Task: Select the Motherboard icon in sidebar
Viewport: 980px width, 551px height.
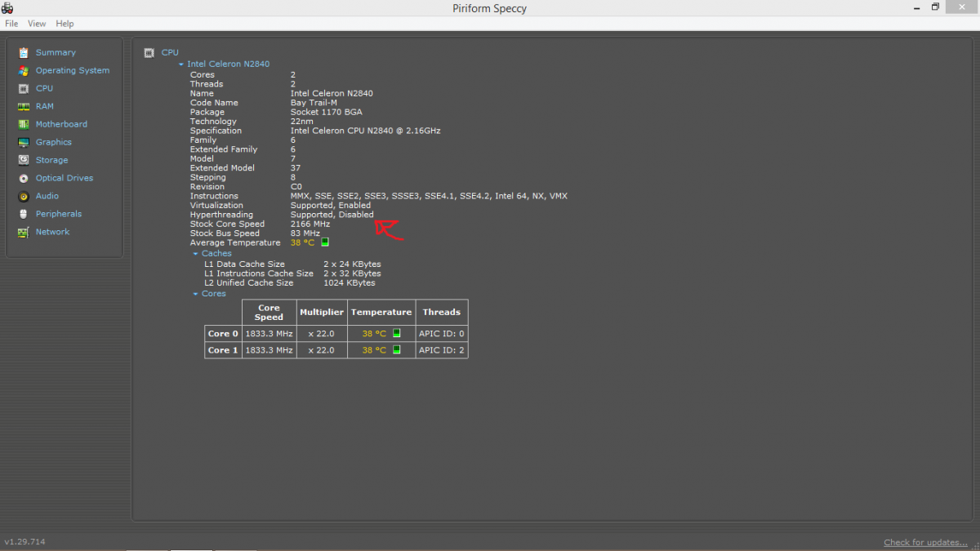Action: coord(23,124)
